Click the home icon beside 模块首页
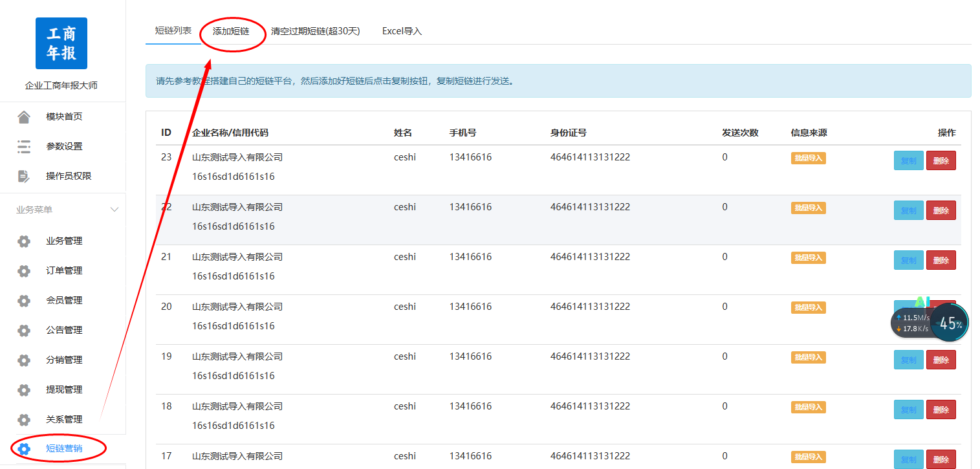 pos(24,117)
